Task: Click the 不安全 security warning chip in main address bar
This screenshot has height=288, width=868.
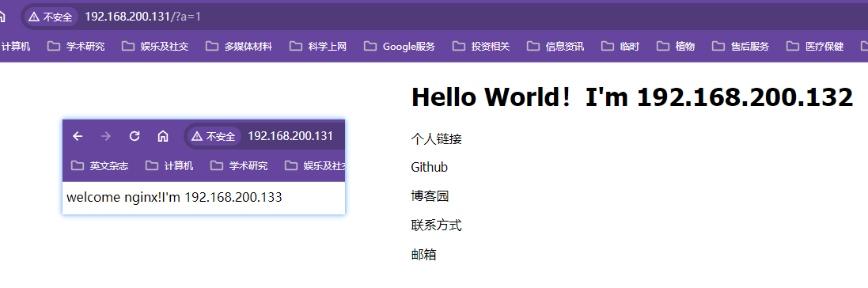Action: point(50,17)
